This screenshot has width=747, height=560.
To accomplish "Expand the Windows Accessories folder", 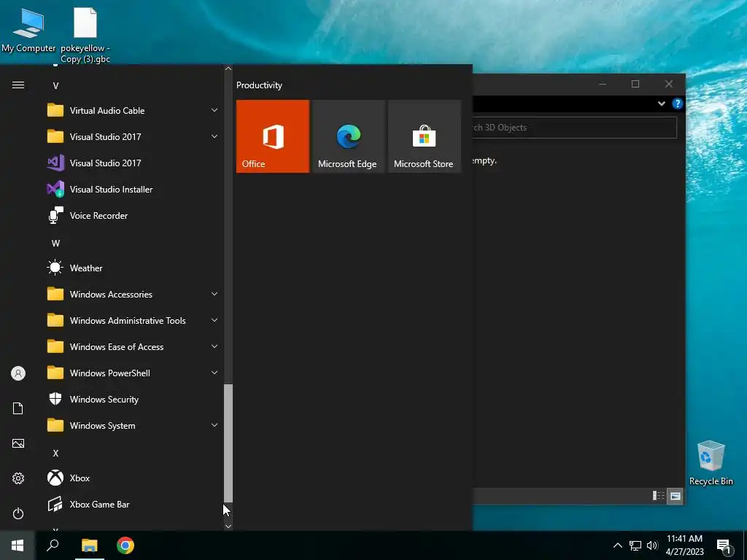I will click(133, 295).
